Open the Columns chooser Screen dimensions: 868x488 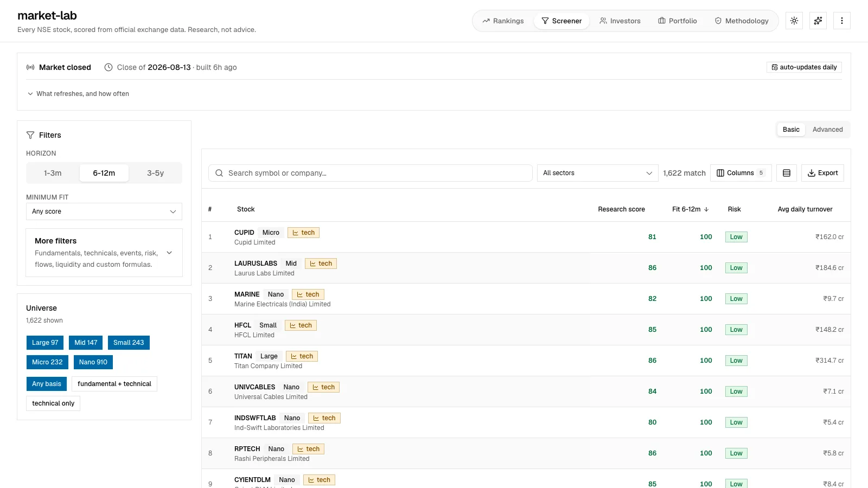point(741,173)
